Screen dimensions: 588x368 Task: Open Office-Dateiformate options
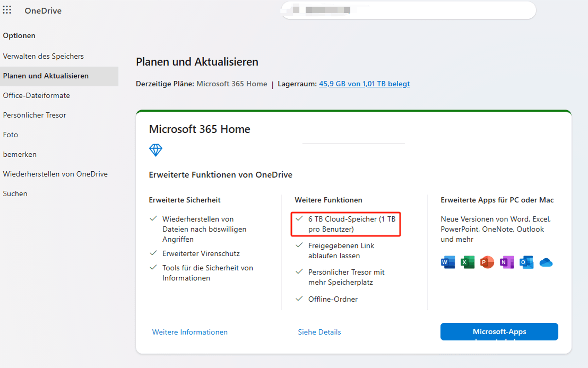[36, 96]
